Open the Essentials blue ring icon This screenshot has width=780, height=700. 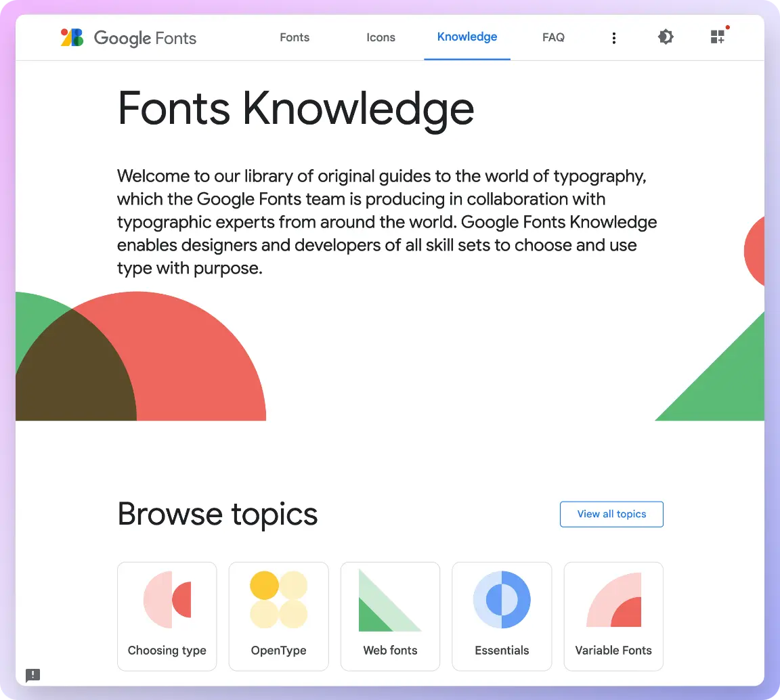point(502,600)
